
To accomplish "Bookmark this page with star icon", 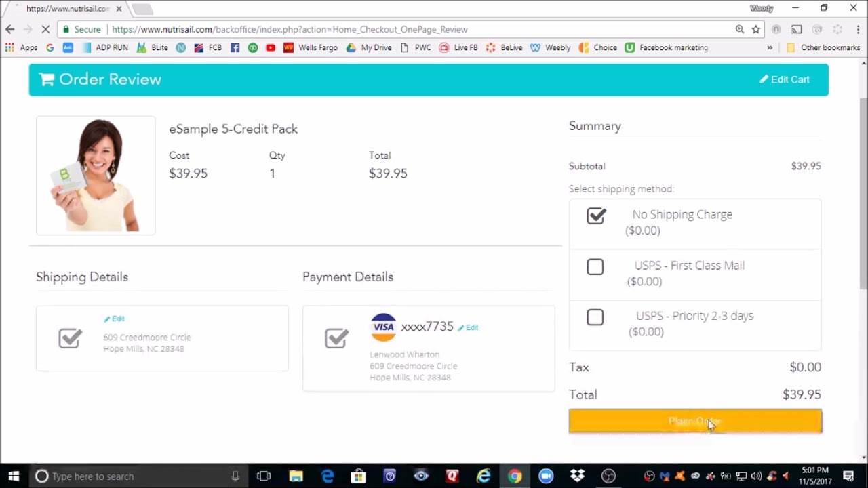I will (755, 29).
